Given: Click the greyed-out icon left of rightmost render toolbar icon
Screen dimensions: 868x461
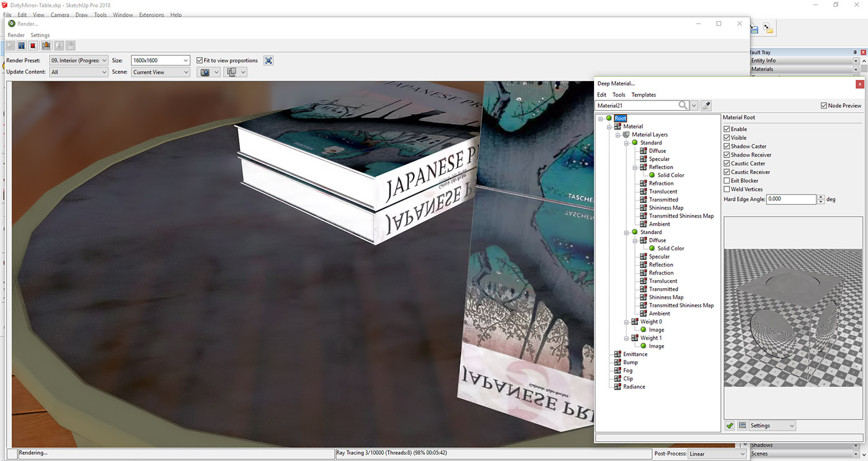Looking at the screenshot, I should (x=59, y=45).
